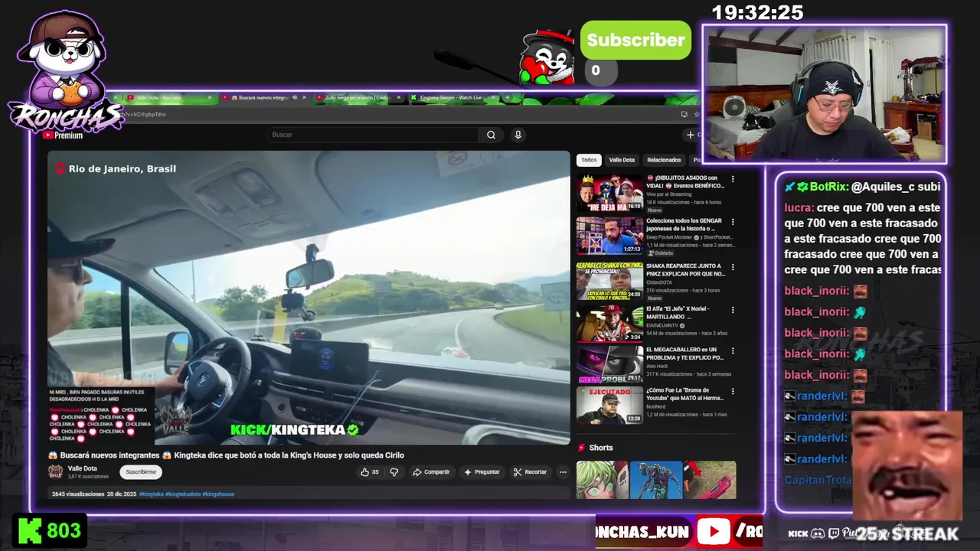
Task: Open options for Broma de Youtube video
Action: pos(733,392)
